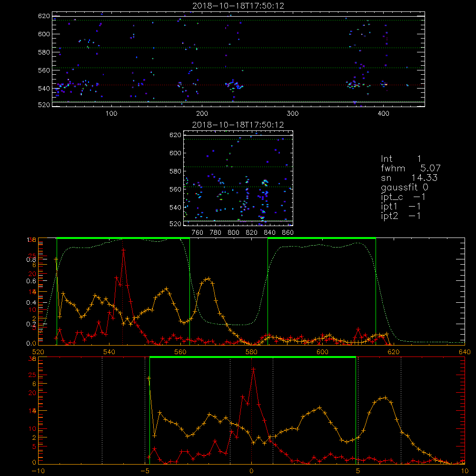The image size is (476, 476).
Task: Click the '100' x-axis label of the wide image
Action: click(111, 113)
